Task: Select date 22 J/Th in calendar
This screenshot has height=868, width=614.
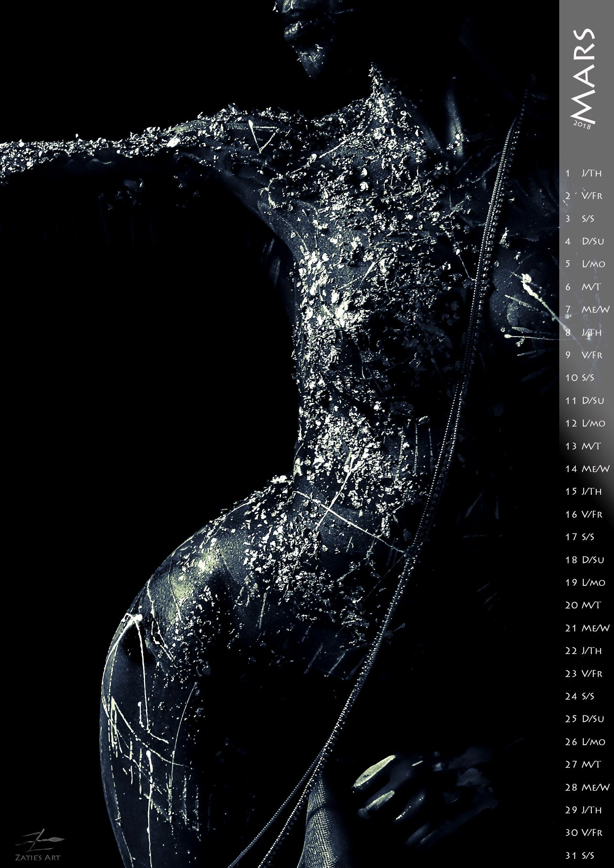Action: click(x=583, y=651)
